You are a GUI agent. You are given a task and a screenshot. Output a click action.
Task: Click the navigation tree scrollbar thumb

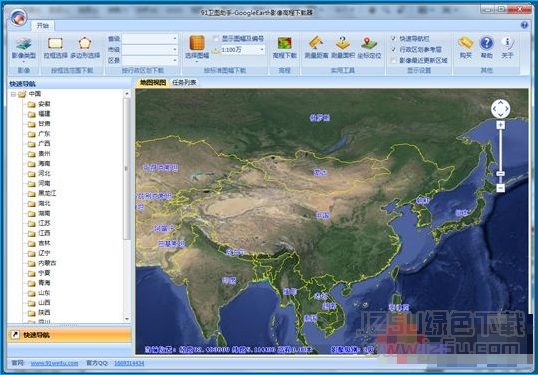pyautogui.click(x=127, y=169)
